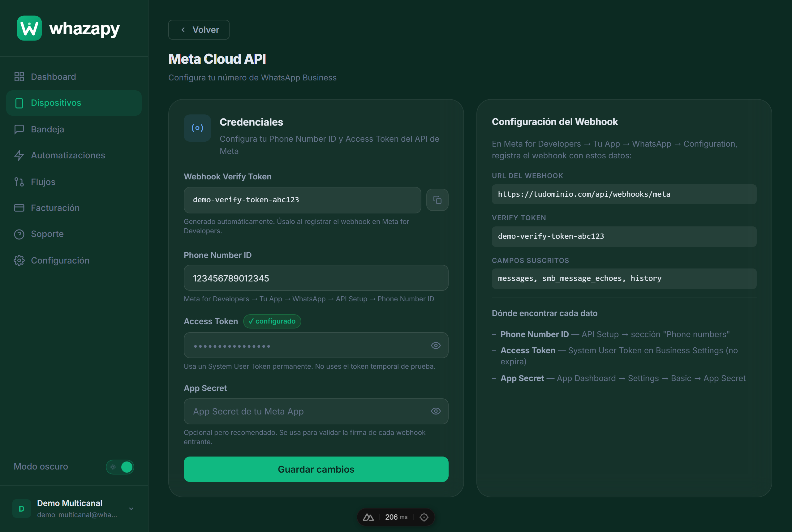Click the D account avatar

pyautogui.click(x=21, y=508)
